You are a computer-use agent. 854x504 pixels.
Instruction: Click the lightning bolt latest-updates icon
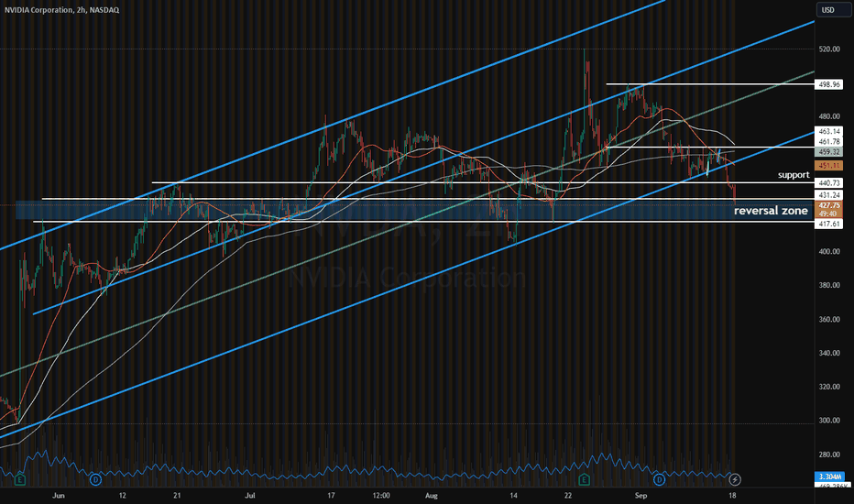click(x=734, y=479)
